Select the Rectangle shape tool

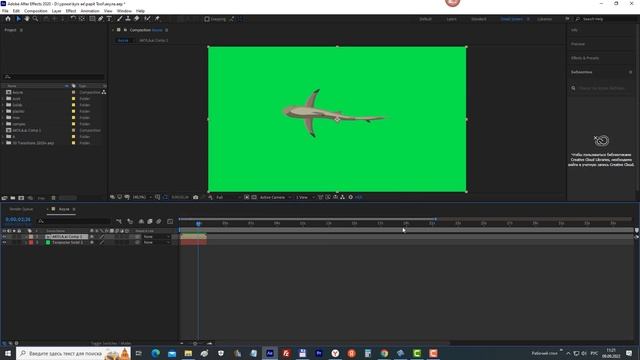pyautogui.click(x=92, y=19)
